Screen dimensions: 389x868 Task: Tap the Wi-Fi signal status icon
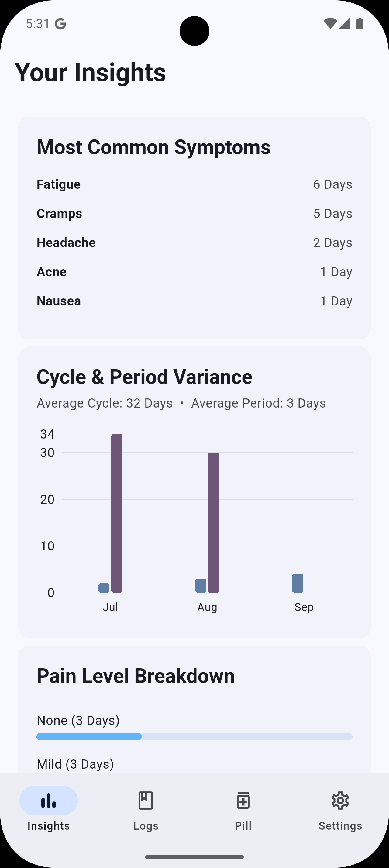(x=330, y=24)
